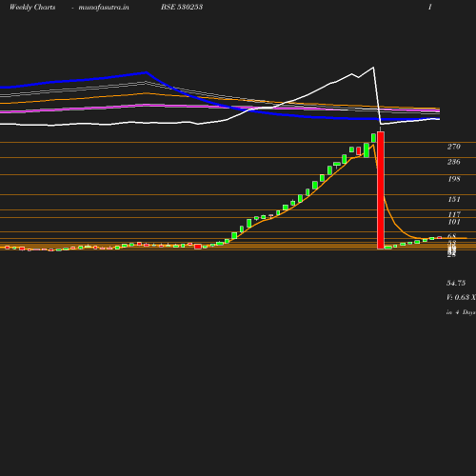
Task: Click the 'munafasutra.in' site label
Action: [104, 8]
